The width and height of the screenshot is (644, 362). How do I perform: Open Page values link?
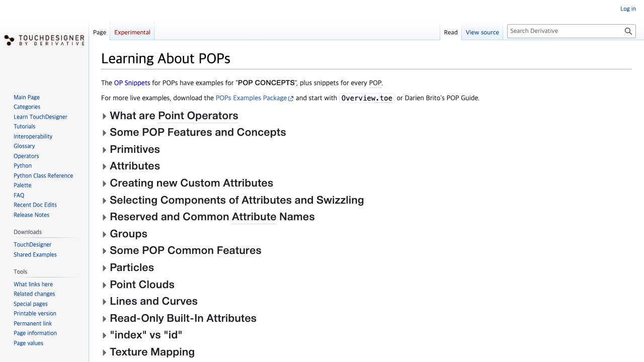pos(28,343)
